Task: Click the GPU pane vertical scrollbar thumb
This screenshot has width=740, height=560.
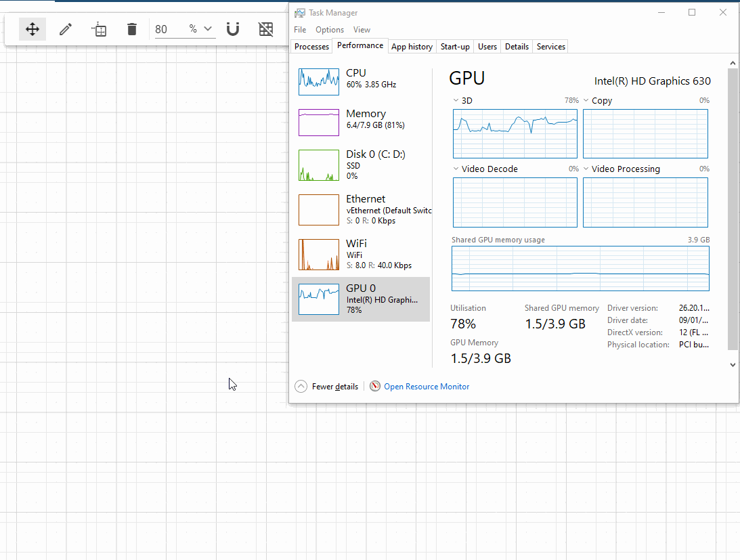Action: click(733, 209)
